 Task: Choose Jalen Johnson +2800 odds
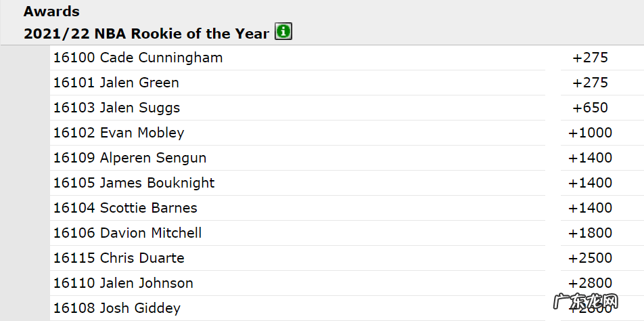pyautogui.click(x=590, y=283)
